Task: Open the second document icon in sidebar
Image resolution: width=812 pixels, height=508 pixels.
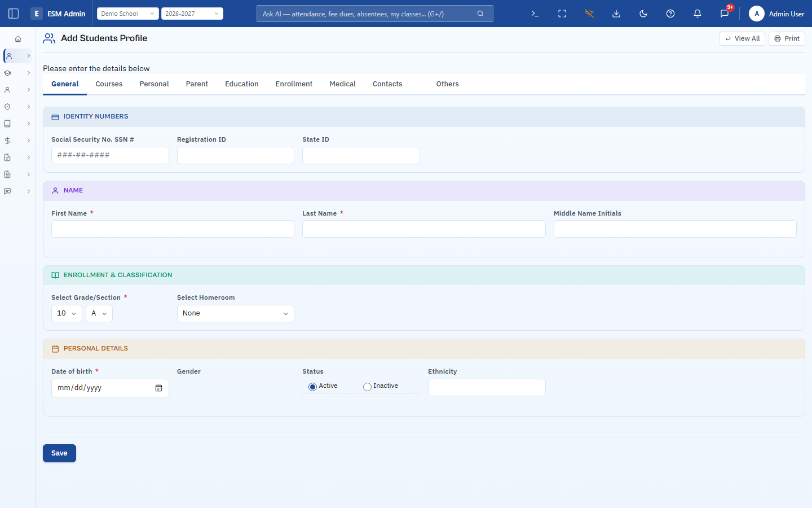Action: point(8,174)
